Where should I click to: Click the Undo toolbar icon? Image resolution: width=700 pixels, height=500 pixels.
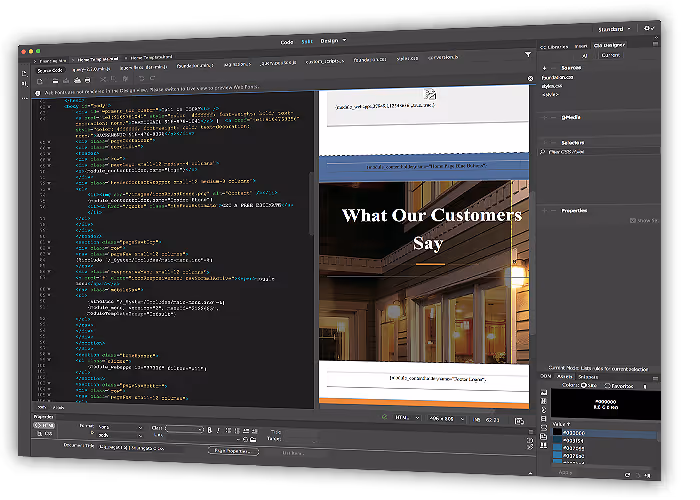pos(141,79)
